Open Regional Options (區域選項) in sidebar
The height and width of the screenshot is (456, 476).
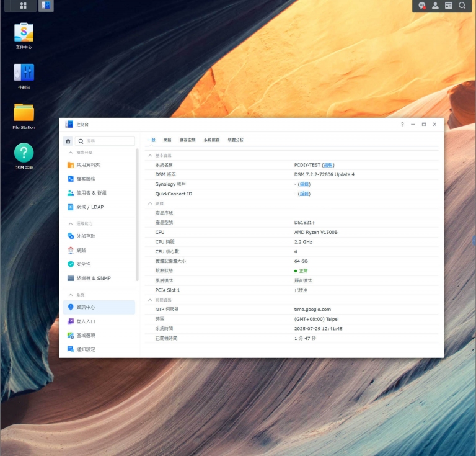pyautogui.click(x=99, y=336)
